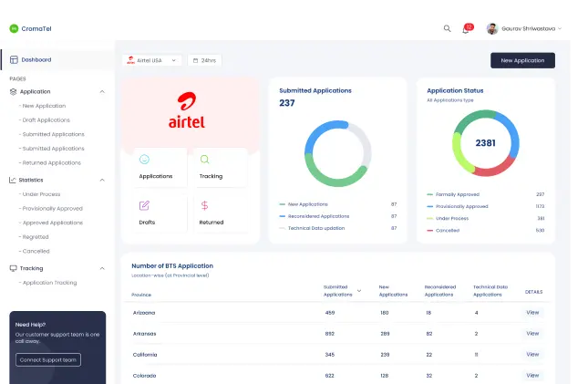Click the CromaTel logo icon

(x=14, y=28)
